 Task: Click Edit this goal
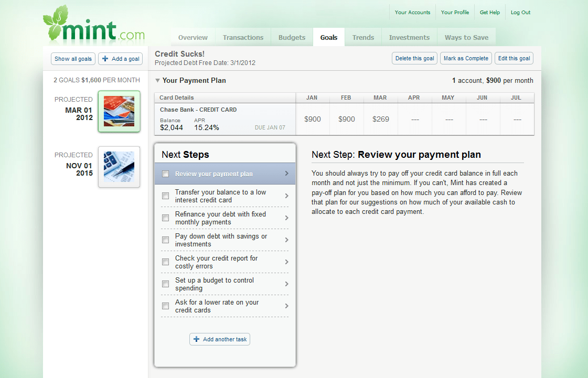click(x=514, y=58)
